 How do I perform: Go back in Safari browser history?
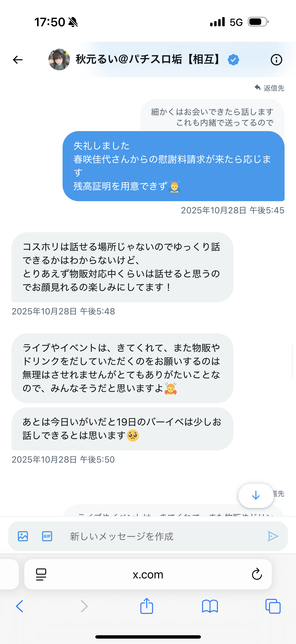(x=20, y=606)
